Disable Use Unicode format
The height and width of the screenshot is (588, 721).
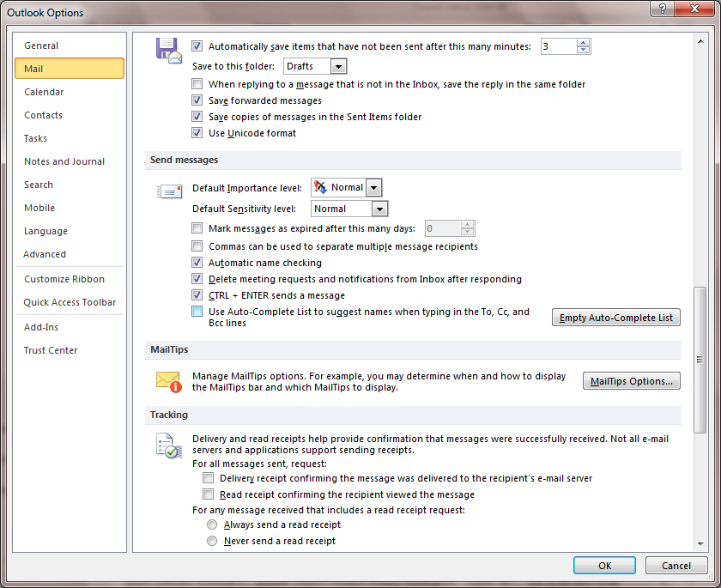click(197, 132)
